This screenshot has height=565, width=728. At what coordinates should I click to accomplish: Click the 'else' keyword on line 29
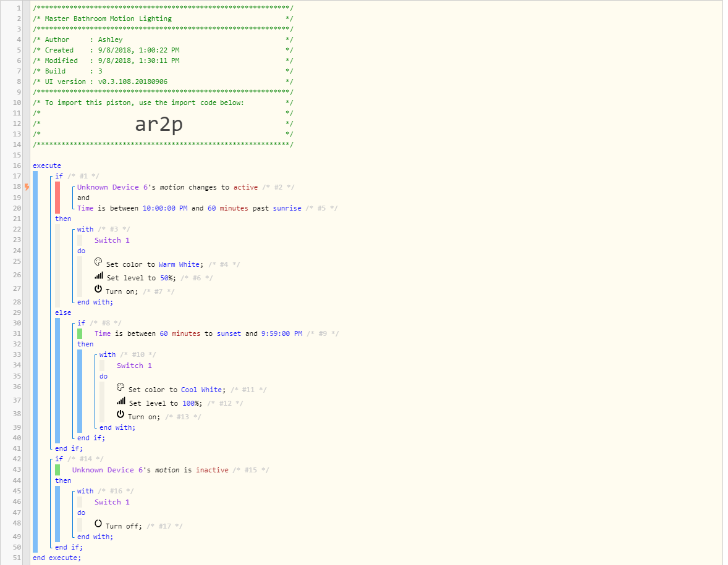click(63, 312)
